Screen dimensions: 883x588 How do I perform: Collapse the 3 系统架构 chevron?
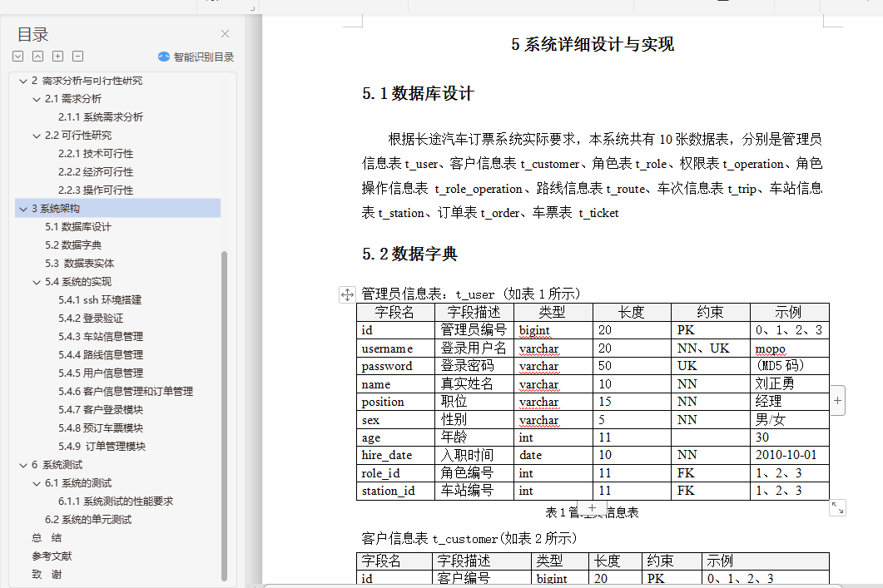[x=23, y=210]
